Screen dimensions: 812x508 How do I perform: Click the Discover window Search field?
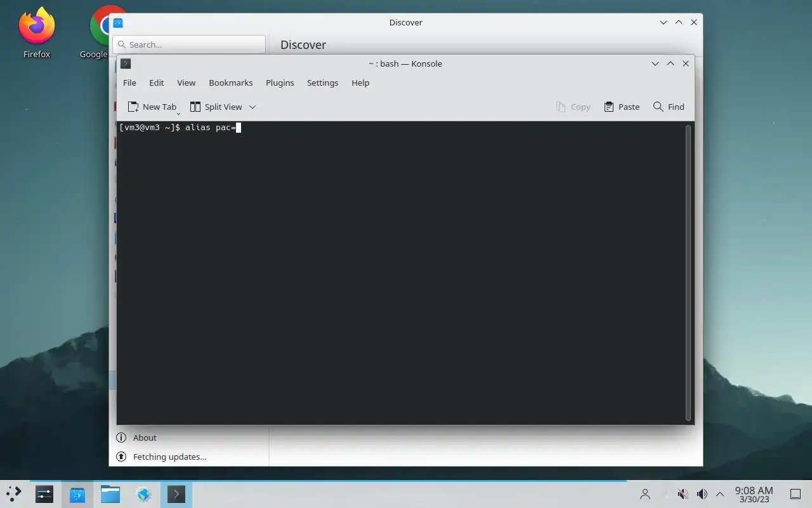click(189, 44)
